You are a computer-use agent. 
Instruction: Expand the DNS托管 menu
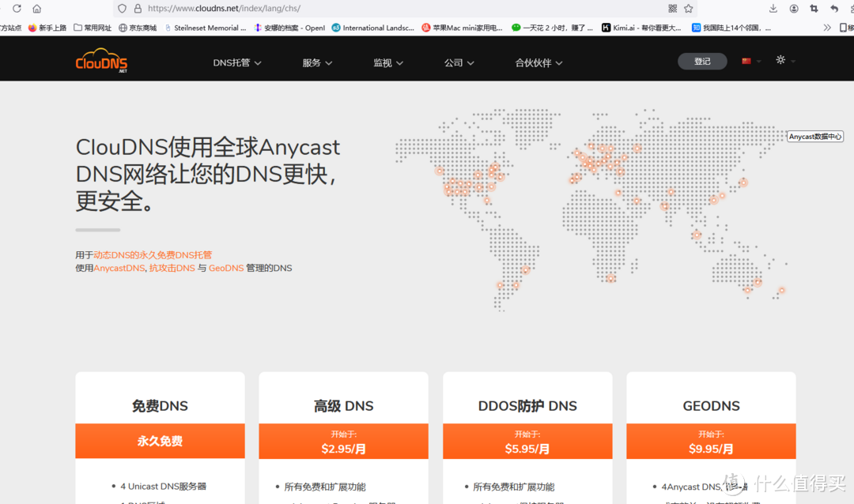point(236,62)
